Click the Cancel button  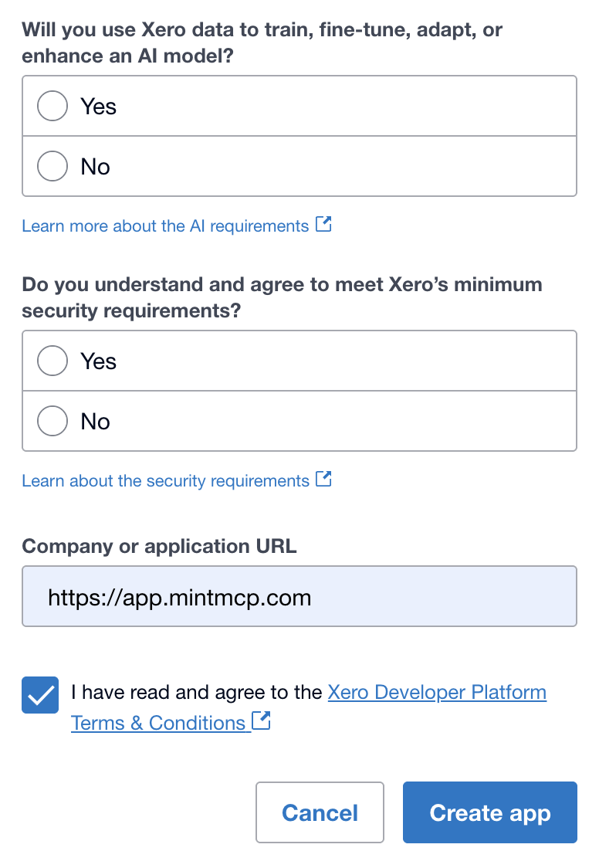pyautogui.click(x=320, y=812)
